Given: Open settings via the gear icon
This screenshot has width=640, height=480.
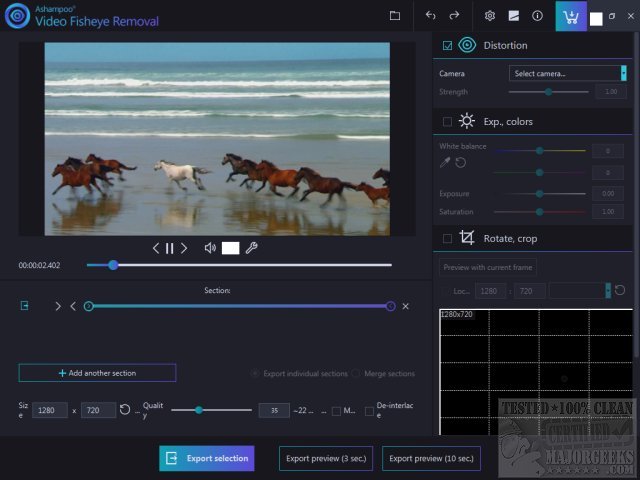Looking at the screenshot, I should (x=490, y=16).
